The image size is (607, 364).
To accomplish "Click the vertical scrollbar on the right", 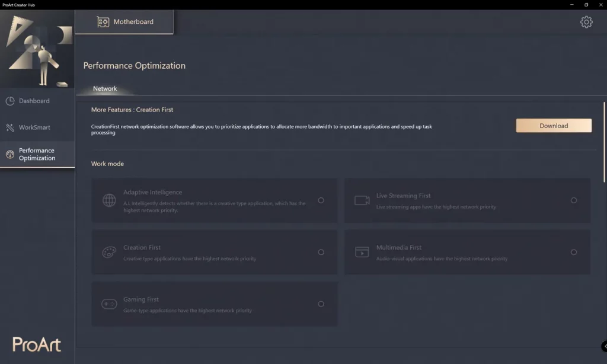I will point(604,142).
